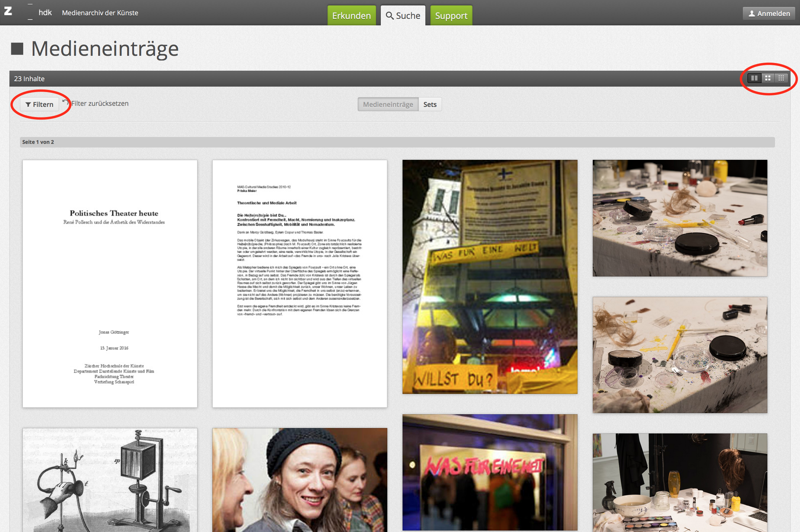800x532 pixels.
Task: Click the reset arrow icon before Filter zurücksetzen
Action: (66, 103)
